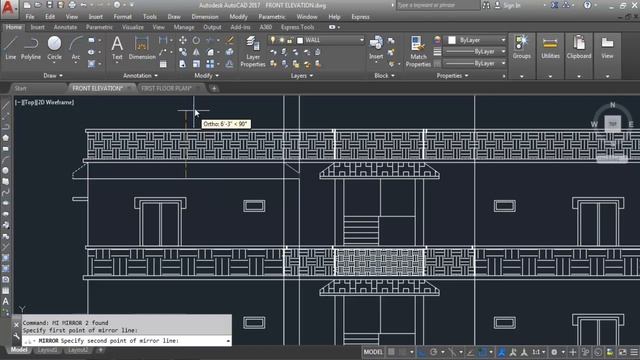Switch to the Annotate ribbon tab
The height and width of the screenshot is (360, 640).
pos(65,27)
